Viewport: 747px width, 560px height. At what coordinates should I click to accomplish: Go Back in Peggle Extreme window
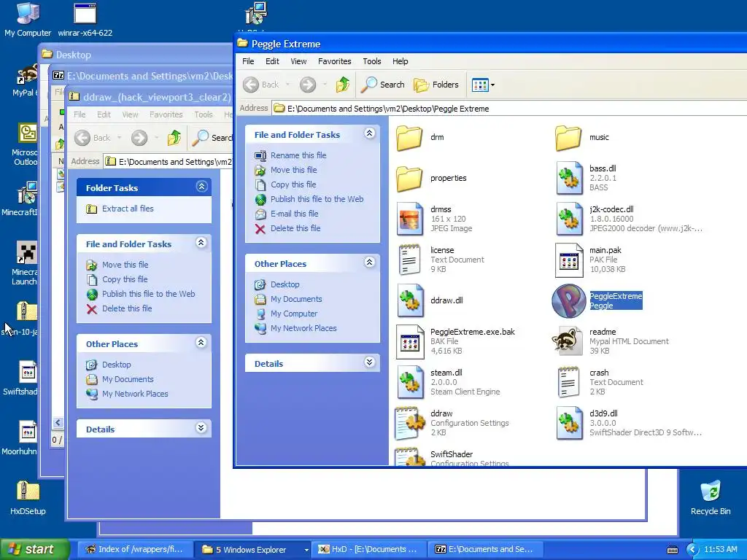point(262,85)
